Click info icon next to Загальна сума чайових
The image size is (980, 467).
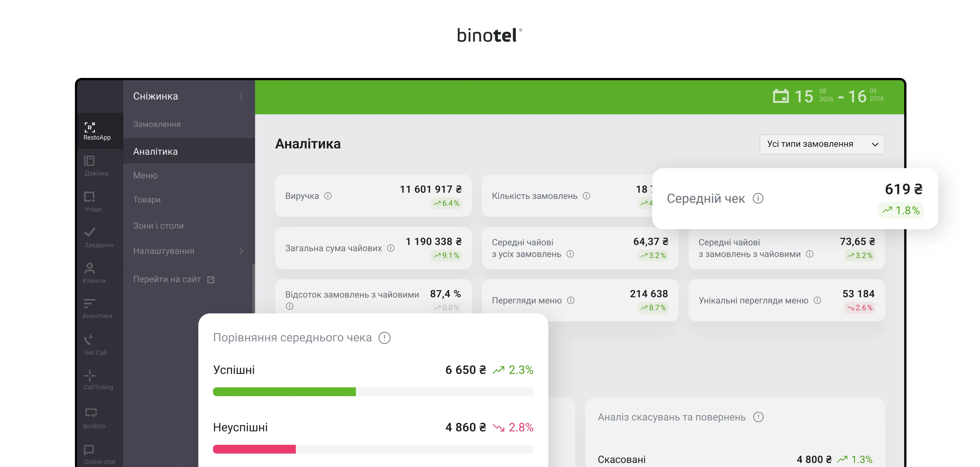[x=391, y=248]
